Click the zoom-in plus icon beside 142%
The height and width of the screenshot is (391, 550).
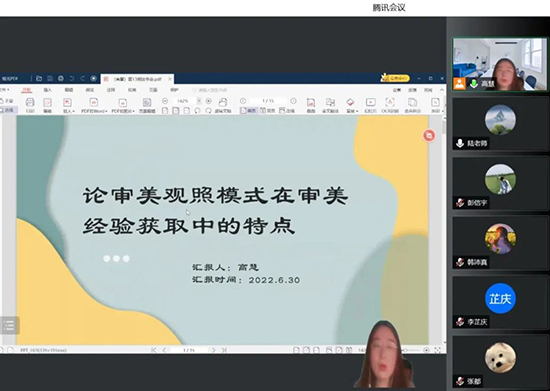[x=209, y=101]
